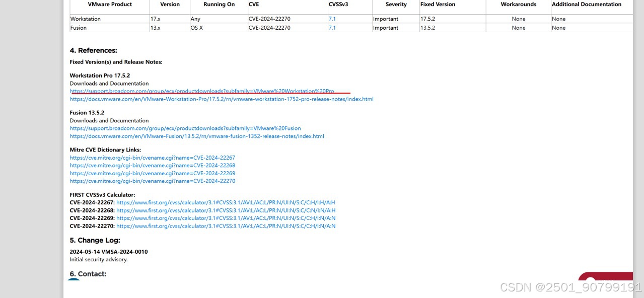This screenshot has width=644, height=298.
Task: Click the '5. Change Log:' heading
Action: 95,240
